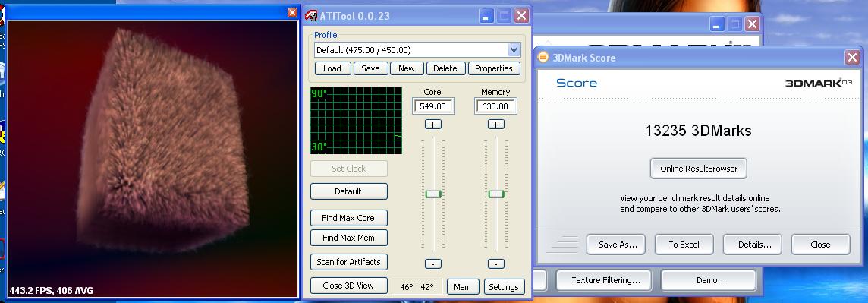The width and height of the screenshot is (868, 303).
Task: Increase Core clock with plus button
Action: point(433,125)
